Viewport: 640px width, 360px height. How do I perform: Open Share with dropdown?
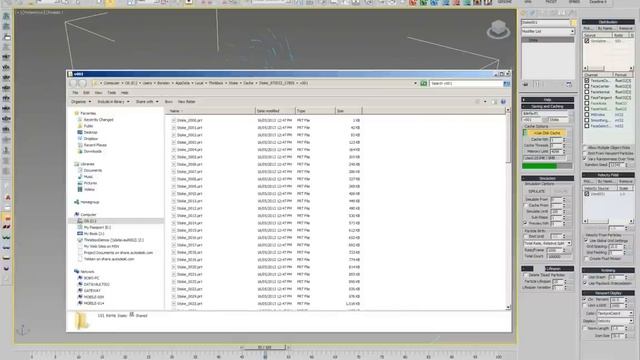coord(147,102)
